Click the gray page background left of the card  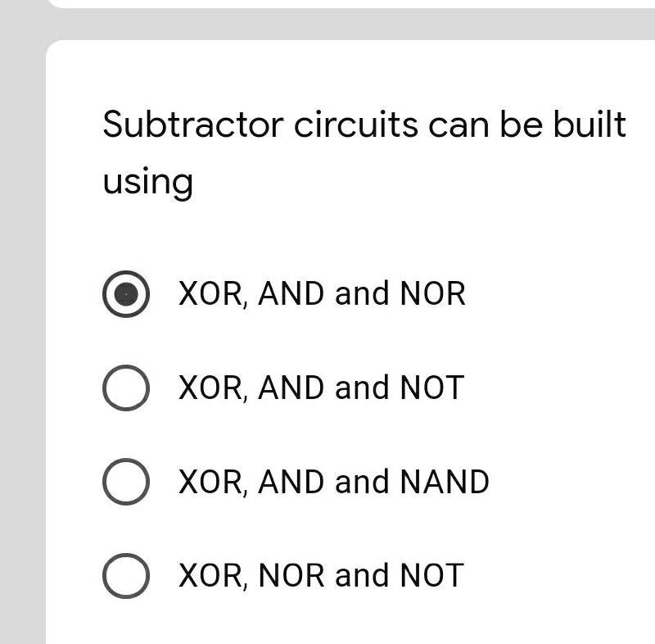pos(23,334)
